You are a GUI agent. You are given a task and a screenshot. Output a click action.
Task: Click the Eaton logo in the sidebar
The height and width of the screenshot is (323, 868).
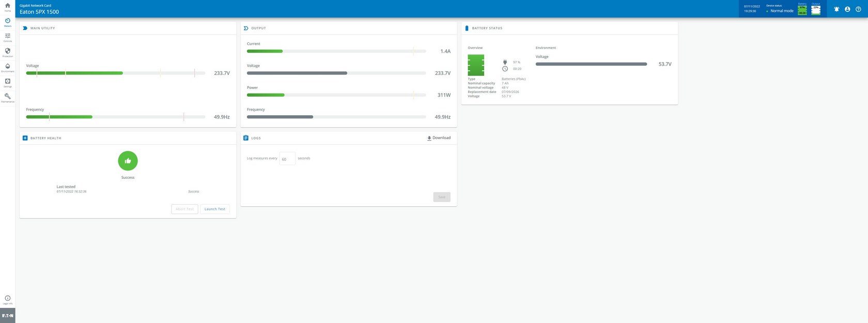[8, 315]
